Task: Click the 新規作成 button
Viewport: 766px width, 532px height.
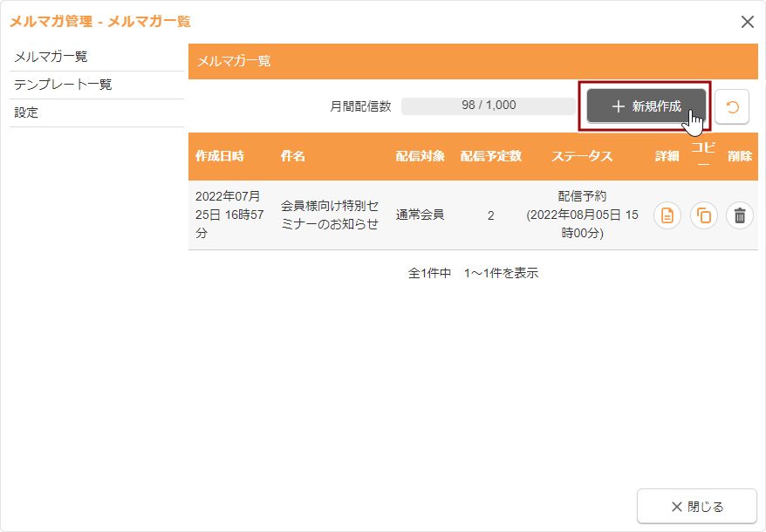Action: click(646, 106)
